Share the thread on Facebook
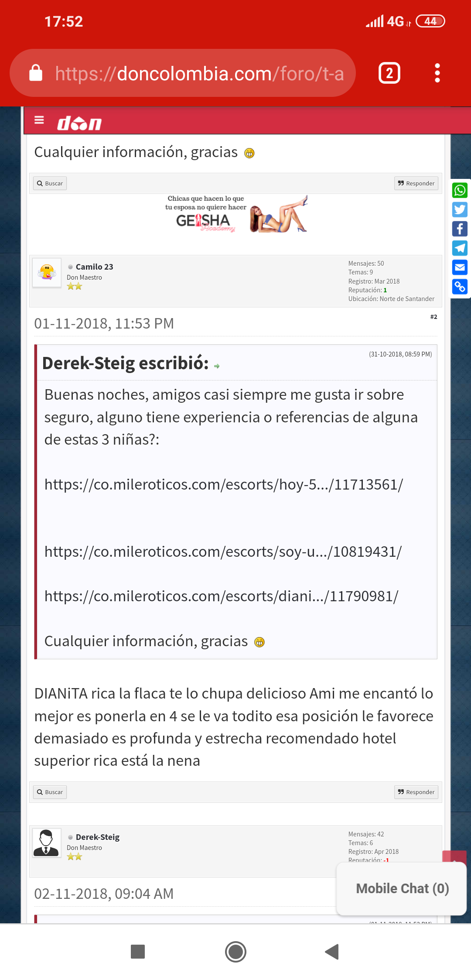Viewport: 471px width, 980px height. coord(460,229)
